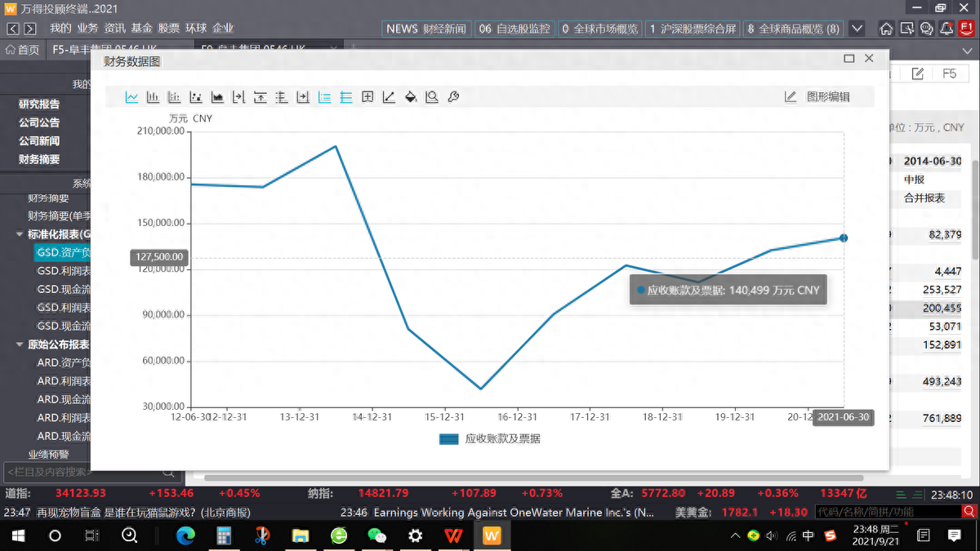The image size is (980, 551).
Task: Open WeChat from the Windows taskbar
Action: [x=376, y=535]
